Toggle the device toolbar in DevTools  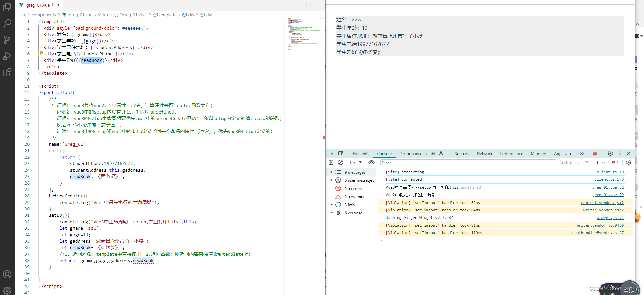click(341, 153)
